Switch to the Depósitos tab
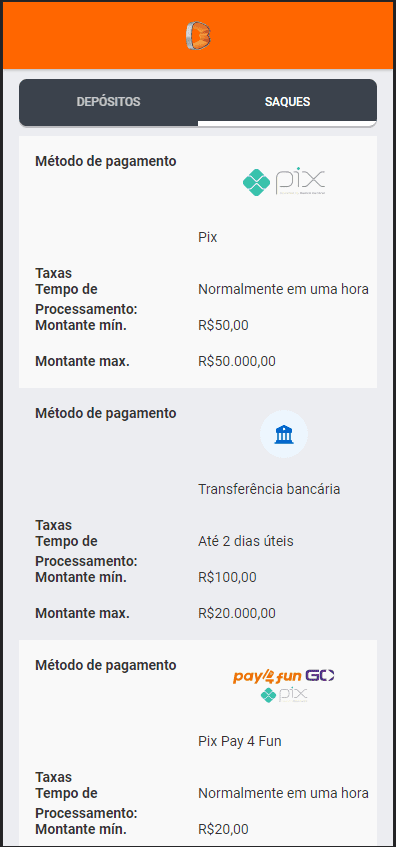Image resolution: width=396 pixels, height=847 pixels. point(109,102)
